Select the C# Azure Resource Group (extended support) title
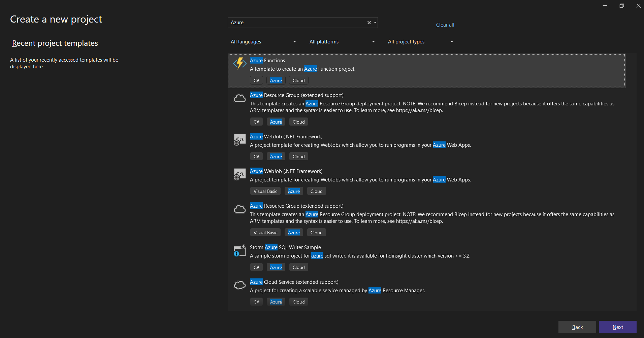Image resolution: width=644 pixels, height=338 pixels. coord(297,95)
